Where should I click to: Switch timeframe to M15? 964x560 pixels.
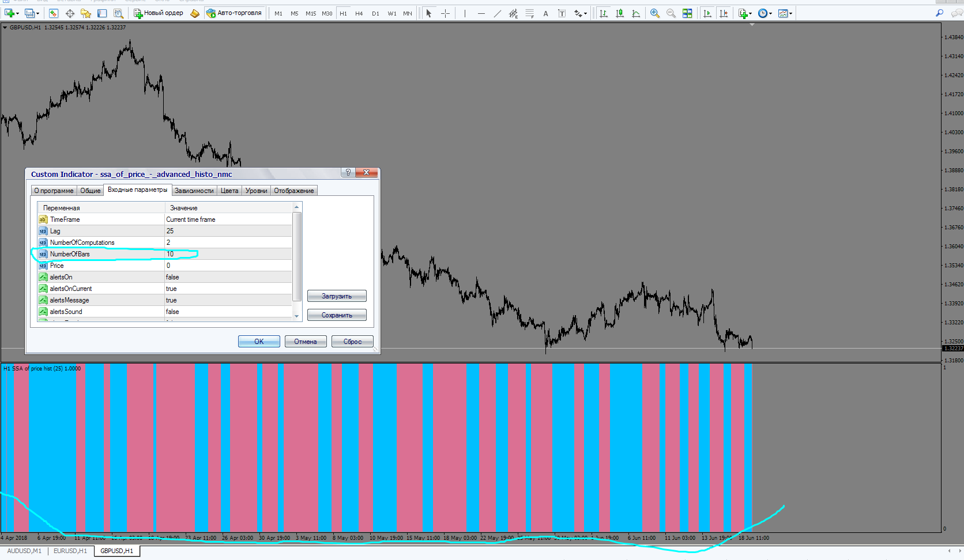[x=311, y=13]
